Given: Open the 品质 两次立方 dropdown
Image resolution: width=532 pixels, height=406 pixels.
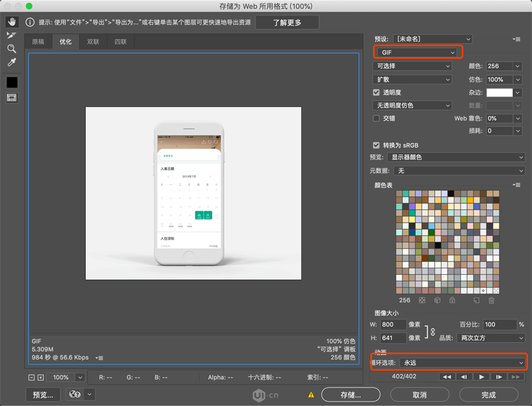Looking at the screenshot, I should point(491,338).
